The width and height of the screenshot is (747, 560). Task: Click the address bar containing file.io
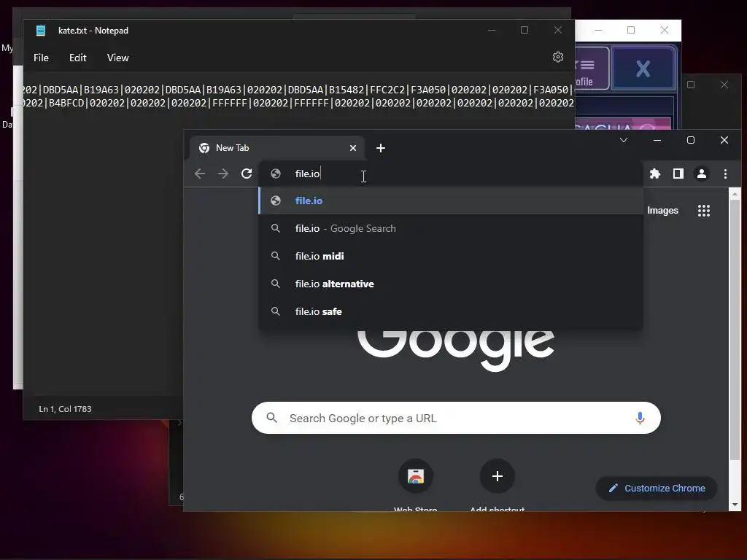coord(450,174)
